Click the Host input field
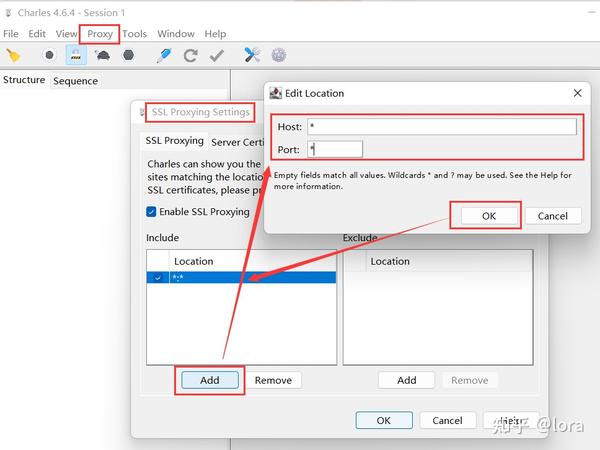Screen dimensions: 600x450 [442, 126]
